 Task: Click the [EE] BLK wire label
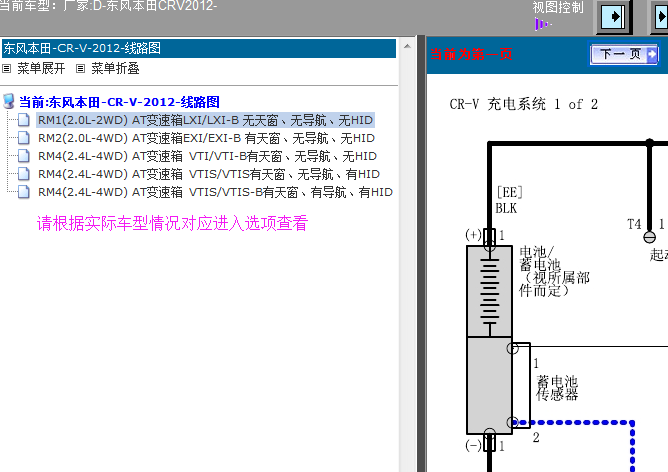[509, 200]
